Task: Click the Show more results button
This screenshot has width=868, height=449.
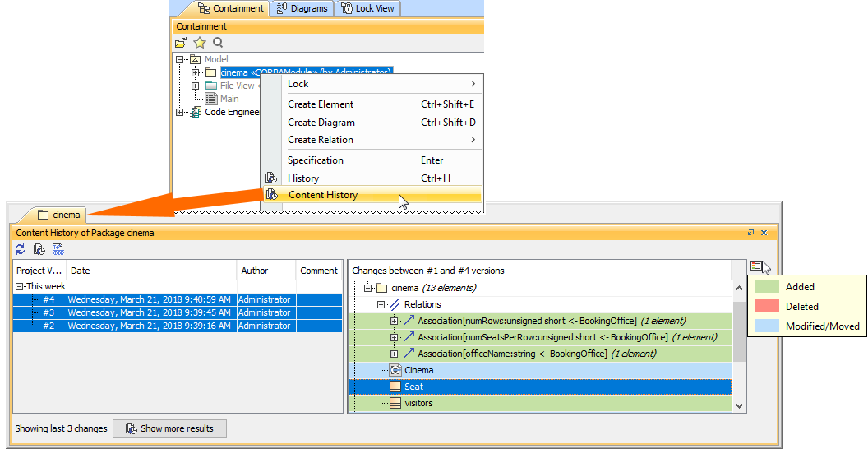Action: (x=170, y=428)
